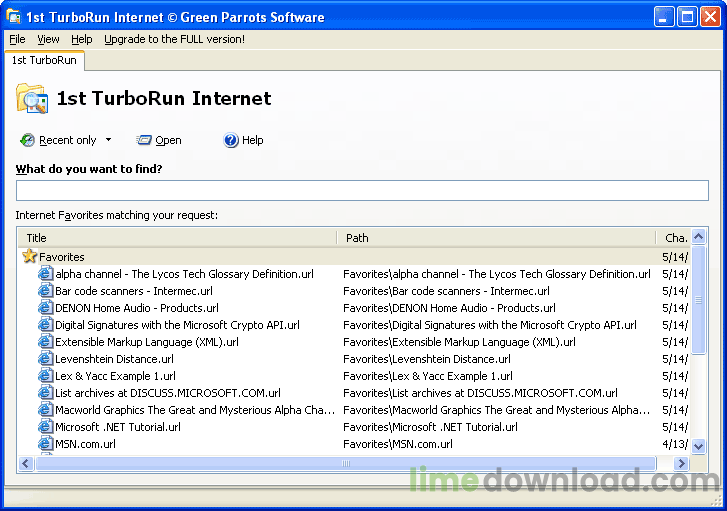Click IE icon for alpha channel favorite

pyautogui.click(x=45, y=274)
